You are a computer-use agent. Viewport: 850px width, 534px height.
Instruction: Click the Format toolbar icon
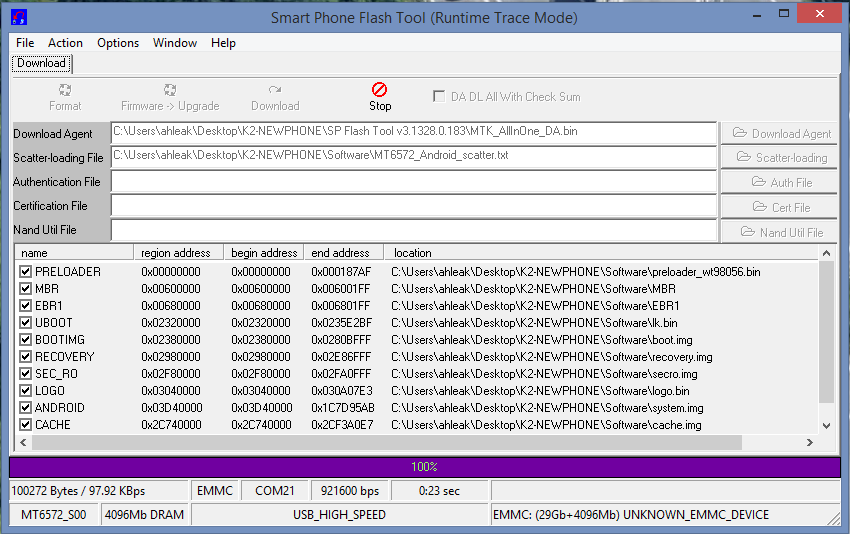pos(65,89)
